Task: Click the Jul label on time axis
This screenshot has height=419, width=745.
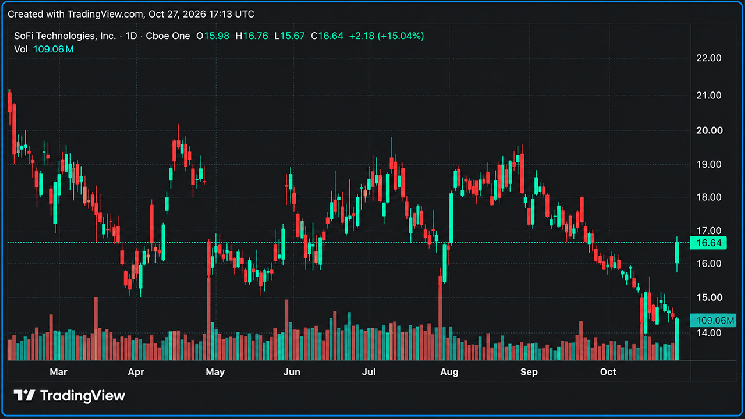Action: click(369, 372)
